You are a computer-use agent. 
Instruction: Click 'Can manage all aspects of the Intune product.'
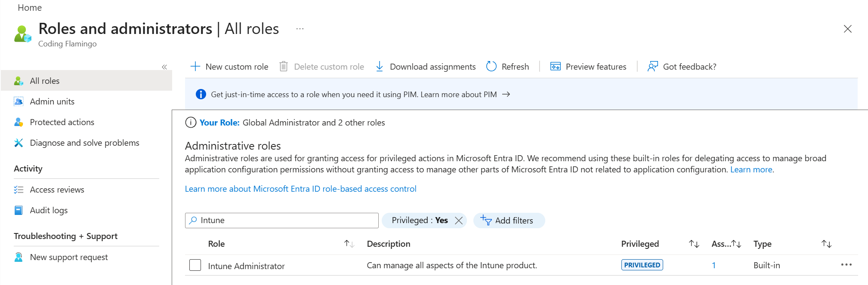coord(452,265)
